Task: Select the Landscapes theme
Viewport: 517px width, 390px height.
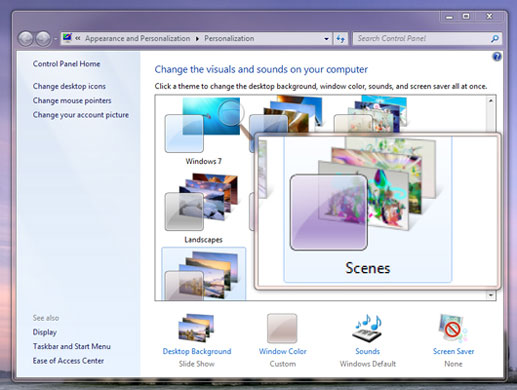Action: pos(203,209)
